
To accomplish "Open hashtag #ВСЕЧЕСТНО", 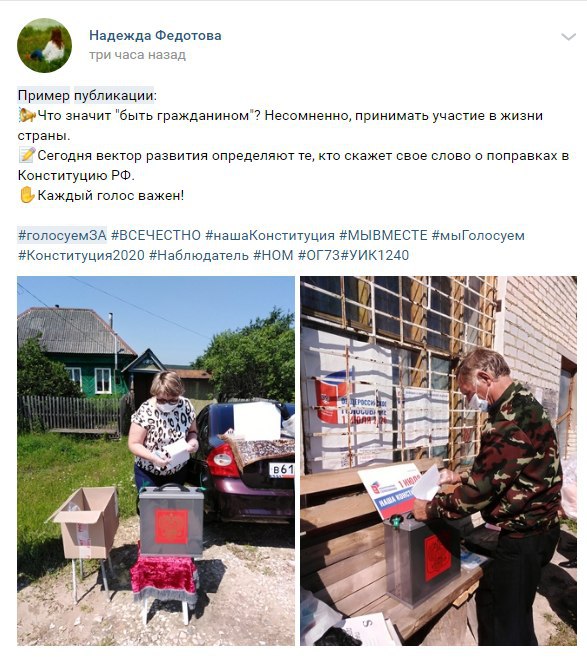I will pyautogui.click(x=156, y=235).
